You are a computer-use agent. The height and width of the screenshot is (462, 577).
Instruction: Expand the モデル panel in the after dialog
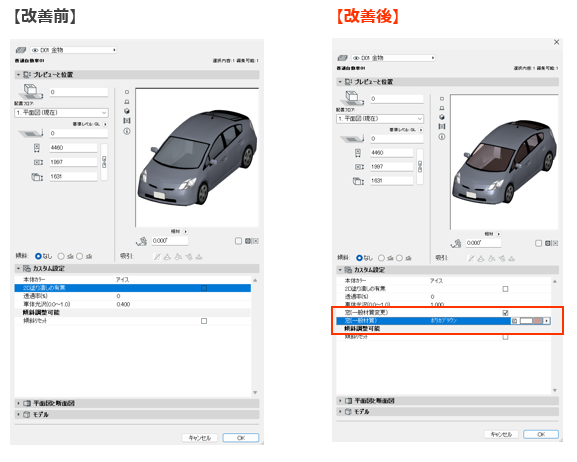pyautogui.click(x=340, y=412)
